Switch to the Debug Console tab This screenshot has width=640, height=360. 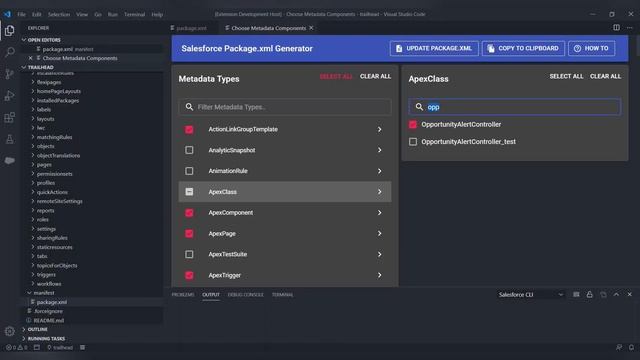[x=246, y=294]
